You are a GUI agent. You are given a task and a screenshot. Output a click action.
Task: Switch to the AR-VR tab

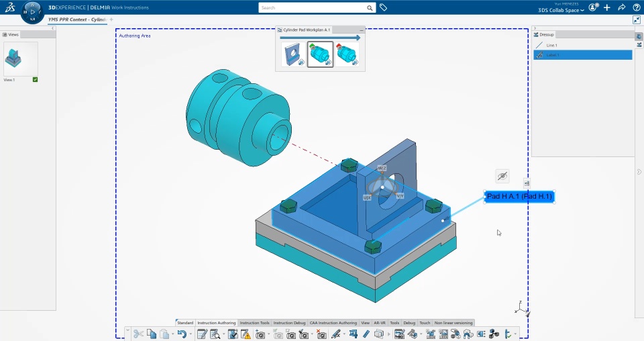point(380,323)
